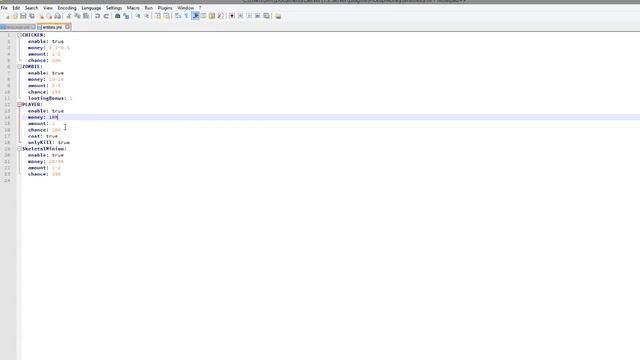Switch to the entities.yml tab
The height and width of the screenshot is (360, 640).
(x=52, y=27)
